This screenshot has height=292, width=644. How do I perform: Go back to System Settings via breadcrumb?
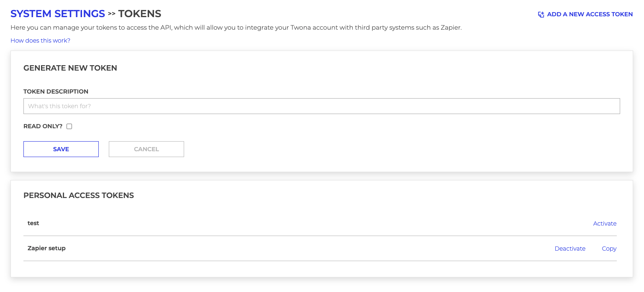point(58,14)
